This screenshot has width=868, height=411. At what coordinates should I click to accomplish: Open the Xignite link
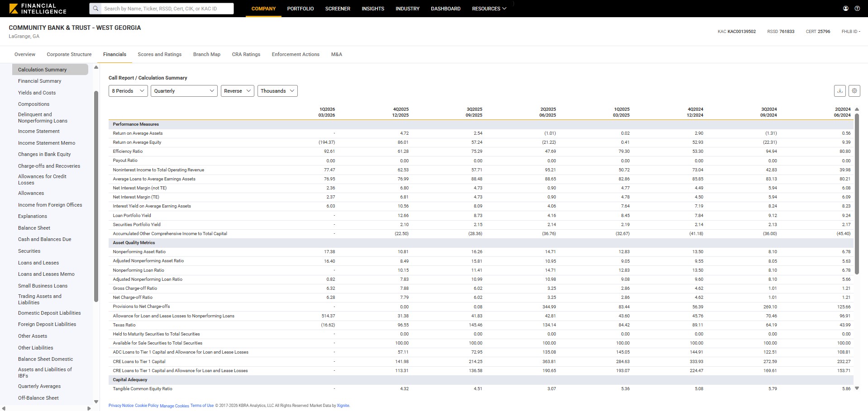pos(343,406)
